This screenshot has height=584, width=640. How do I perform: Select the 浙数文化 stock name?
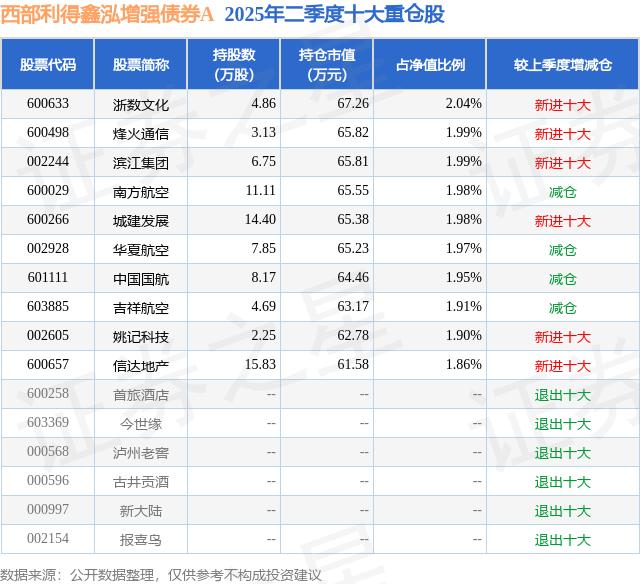click(x=141, y=105)
